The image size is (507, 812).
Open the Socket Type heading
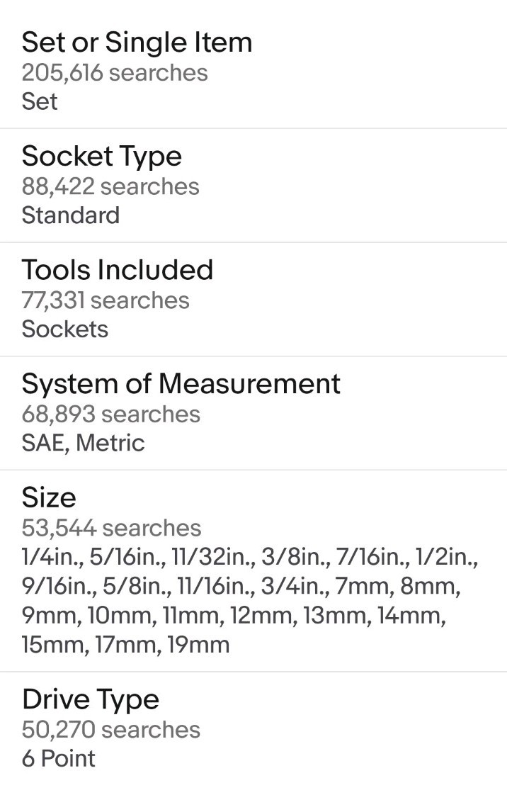[102, 157]
